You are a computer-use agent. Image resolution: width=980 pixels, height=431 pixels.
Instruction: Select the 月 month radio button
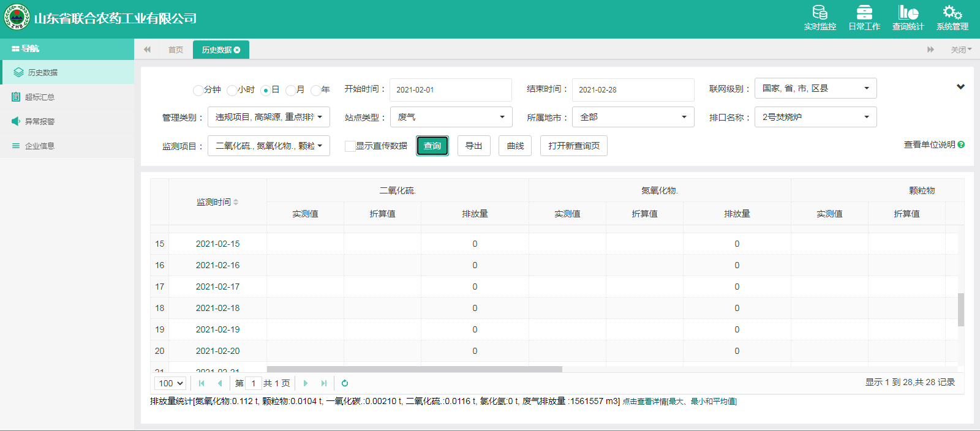tap(291, 91)
